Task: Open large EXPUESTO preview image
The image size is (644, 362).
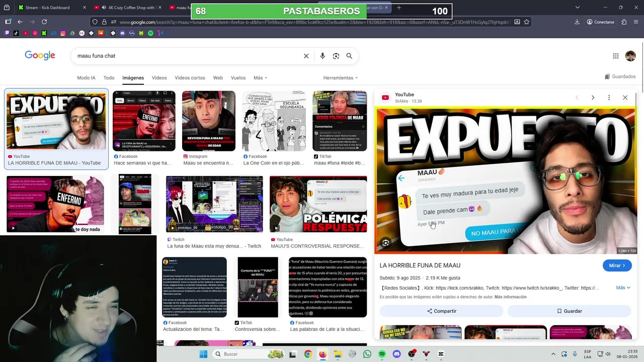Action: pyautogui.click(x=506, y=180)
